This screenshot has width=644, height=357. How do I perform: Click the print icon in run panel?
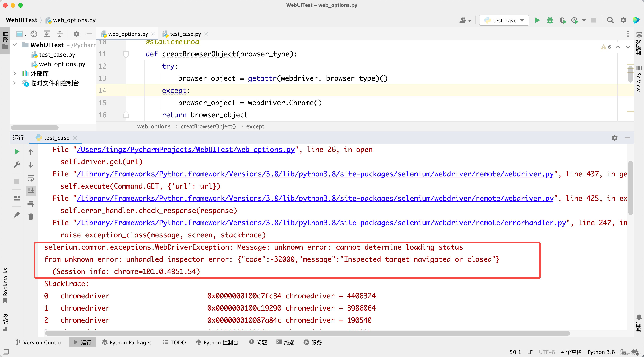31,204
